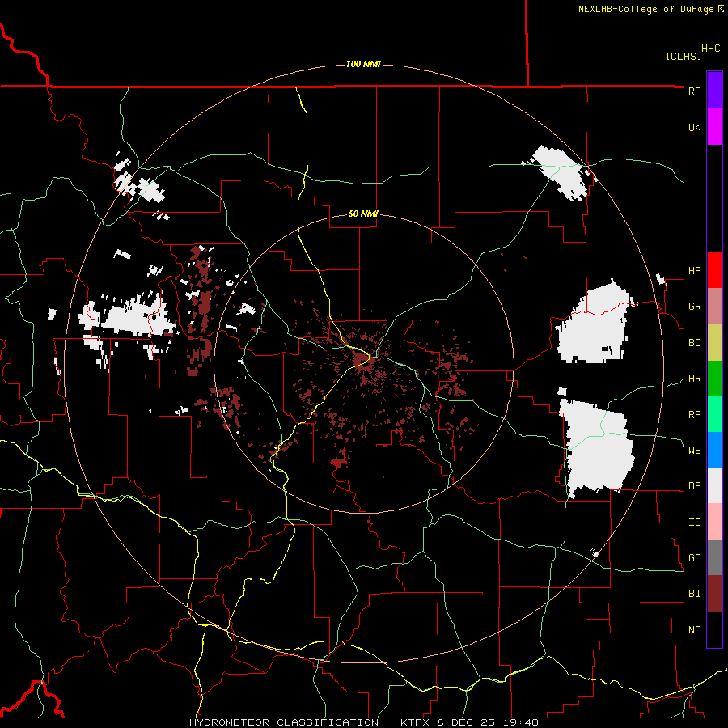Select the GR pink-brown legend swatch

(714, 307)
